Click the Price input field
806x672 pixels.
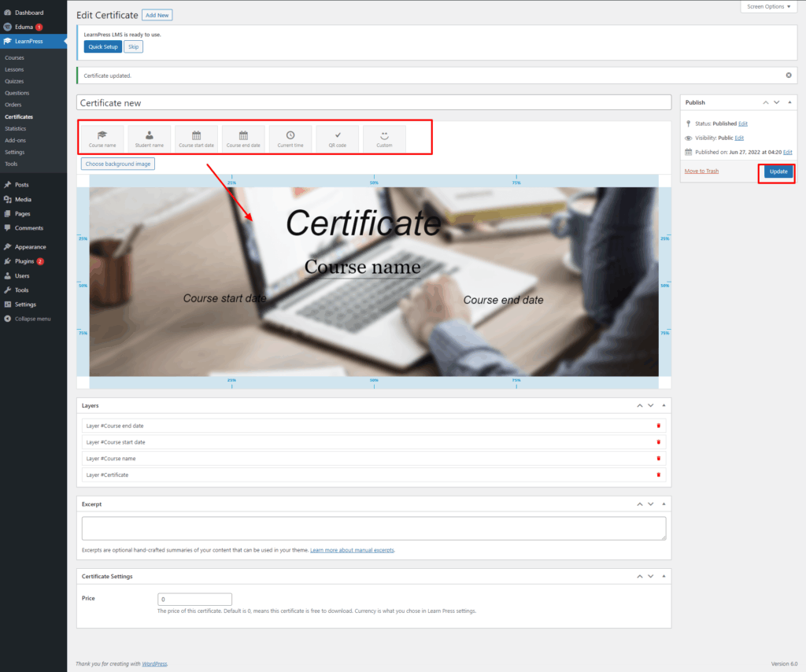pos(194,599)
